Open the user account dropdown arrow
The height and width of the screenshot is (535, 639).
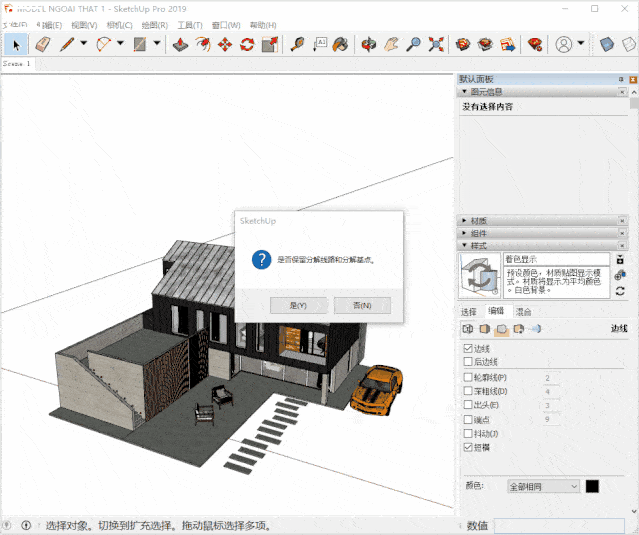coord(581,43)
